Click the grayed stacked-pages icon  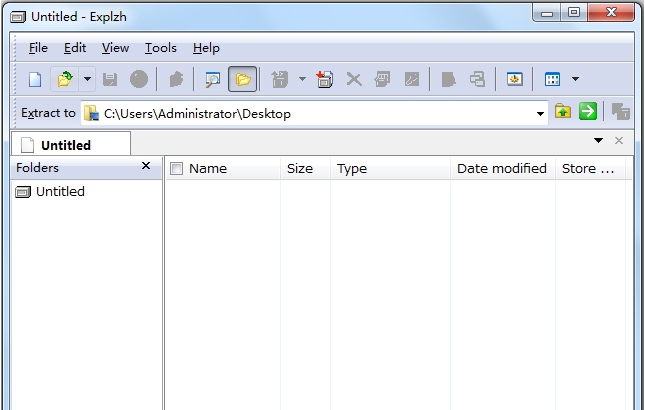pyautogui.click(x=382, y=79)
